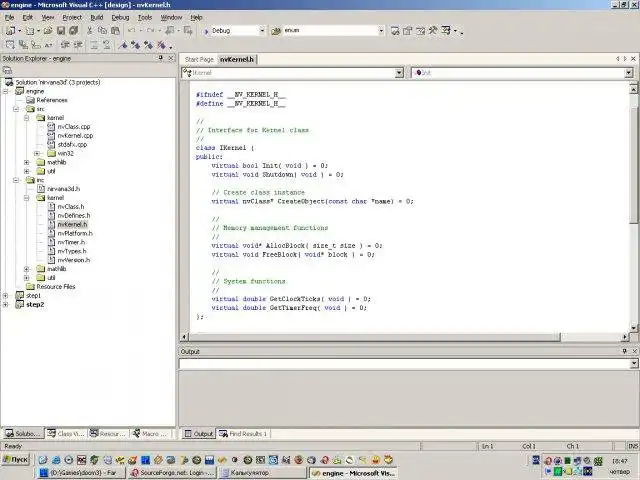Select nvTimer.h in Solution Explorer
Viewport: 640px width, 480px height.
click(71, 242)
